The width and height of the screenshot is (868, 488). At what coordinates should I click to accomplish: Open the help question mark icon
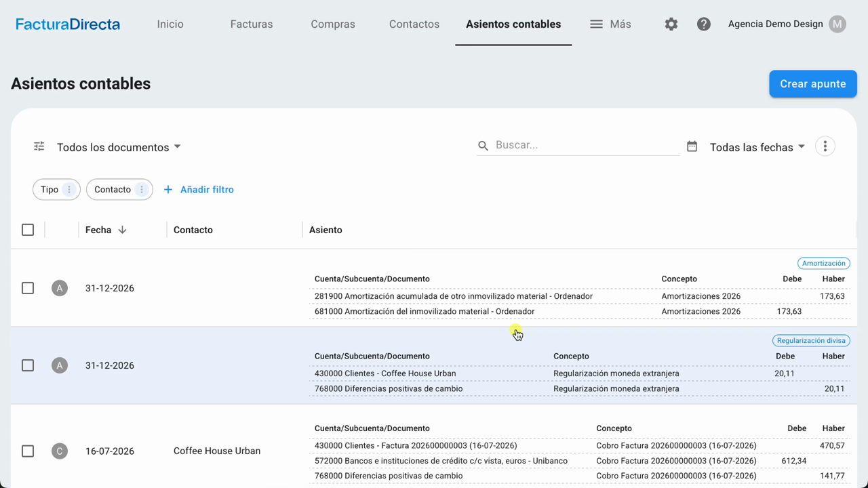click(x=704, y=24)
